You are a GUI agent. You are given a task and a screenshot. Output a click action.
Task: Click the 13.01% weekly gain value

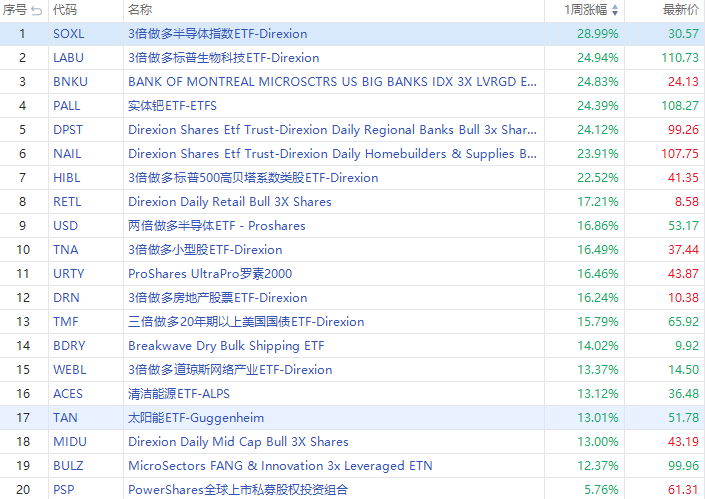tap(598, 418)
